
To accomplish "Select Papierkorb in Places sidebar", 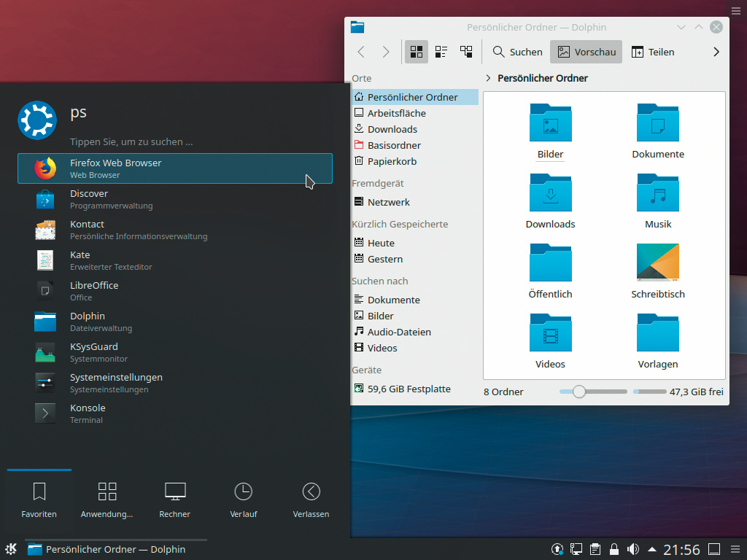I will click(392, 161).
